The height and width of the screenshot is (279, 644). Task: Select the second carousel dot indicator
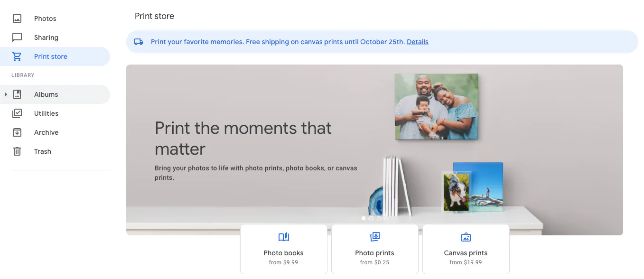[371, 218]
